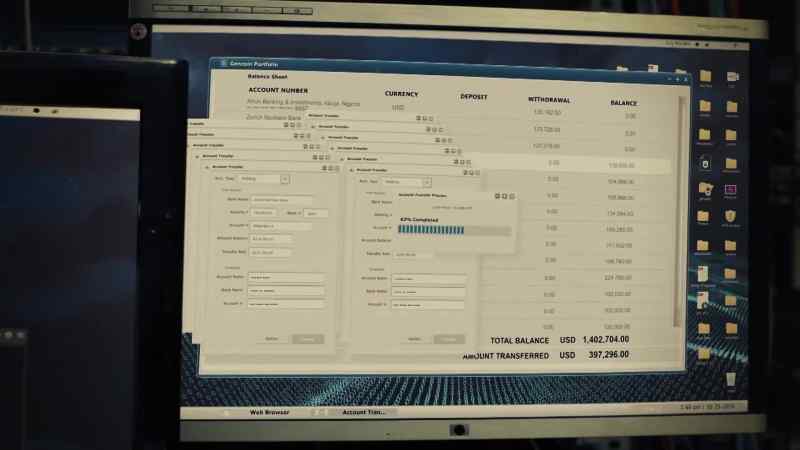Click the AMOUNT TRANSFERRED label

[x=505, y=356]
